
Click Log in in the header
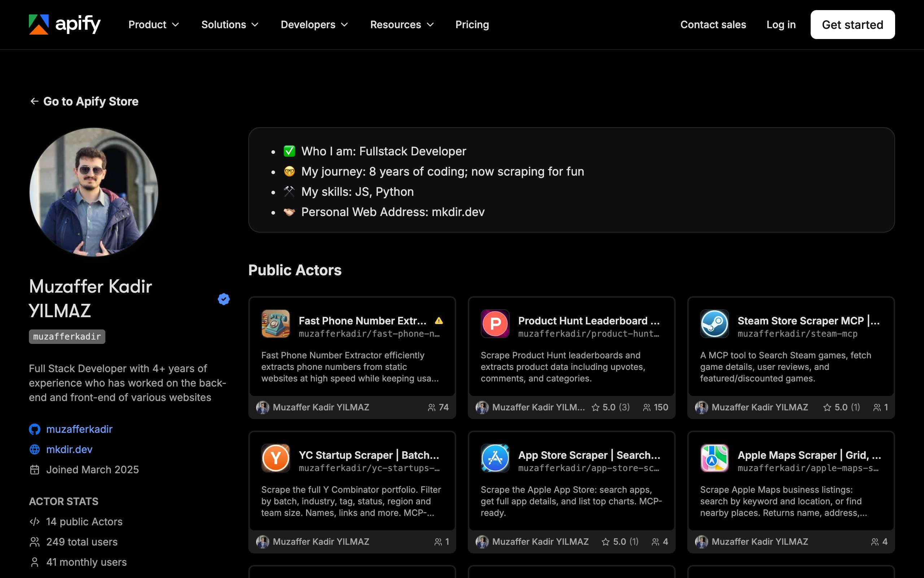(781, 25)
